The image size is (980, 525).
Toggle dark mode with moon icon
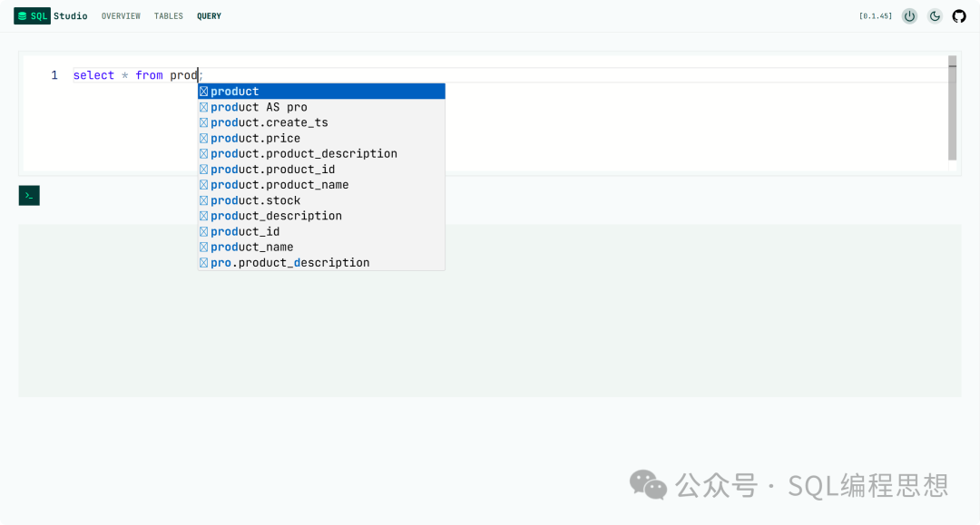935,16
